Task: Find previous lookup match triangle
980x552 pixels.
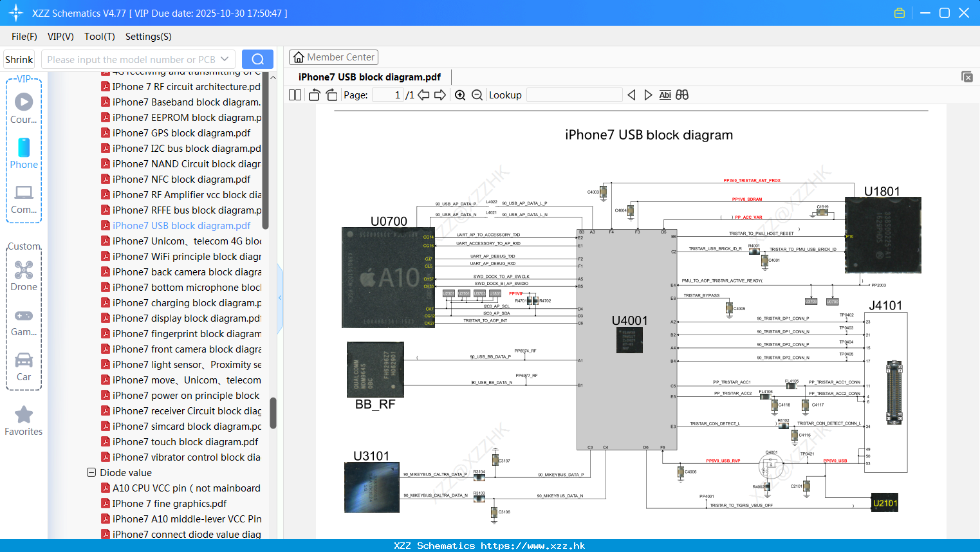Action: [631, 95]
